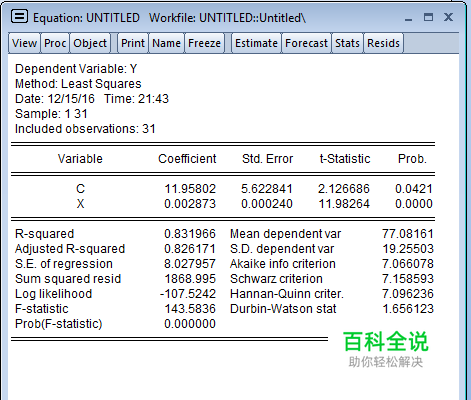
Task: Select probability value 0.0421
Action: pos(414,189)
